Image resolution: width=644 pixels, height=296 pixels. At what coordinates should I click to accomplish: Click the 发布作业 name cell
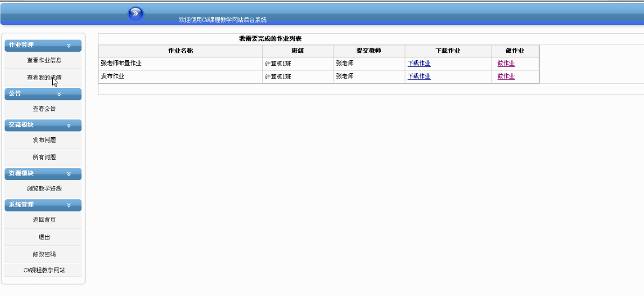tap(181, 76)
